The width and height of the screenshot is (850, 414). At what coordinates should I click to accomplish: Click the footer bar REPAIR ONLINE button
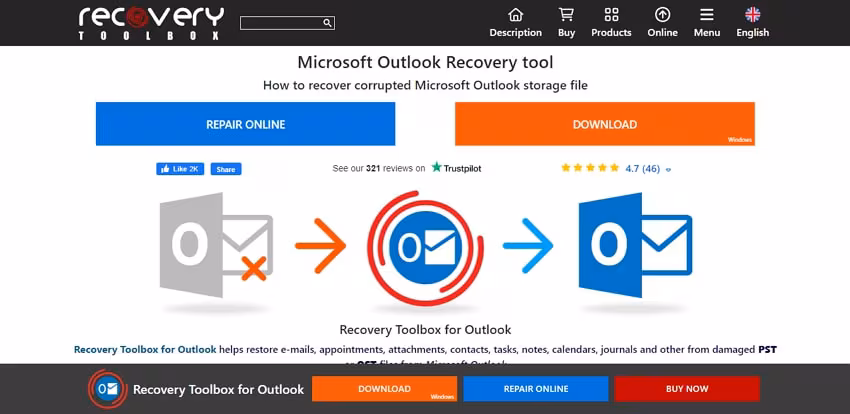pyautogui.click(x=536, y=389)
